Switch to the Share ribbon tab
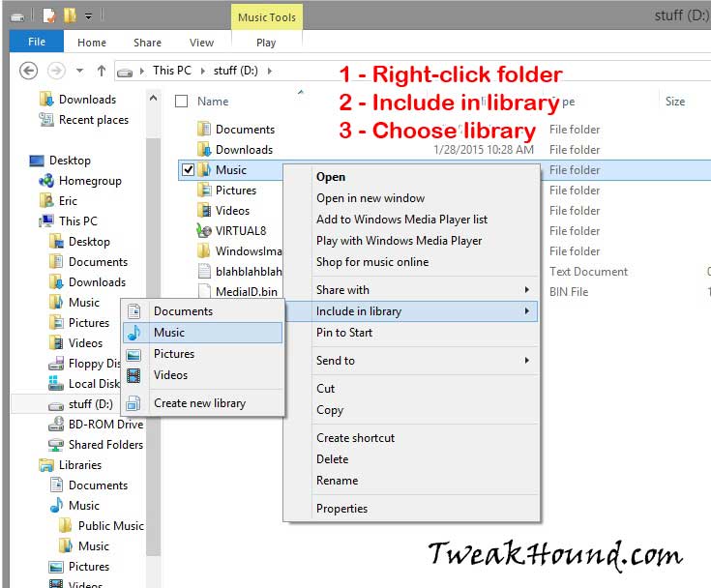711x588 pixels. coord(147,43)
